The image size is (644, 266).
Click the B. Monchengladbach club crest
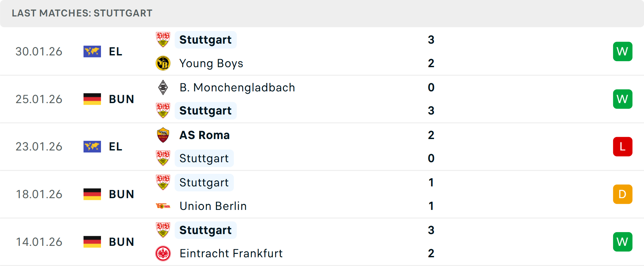pos(163,87)
